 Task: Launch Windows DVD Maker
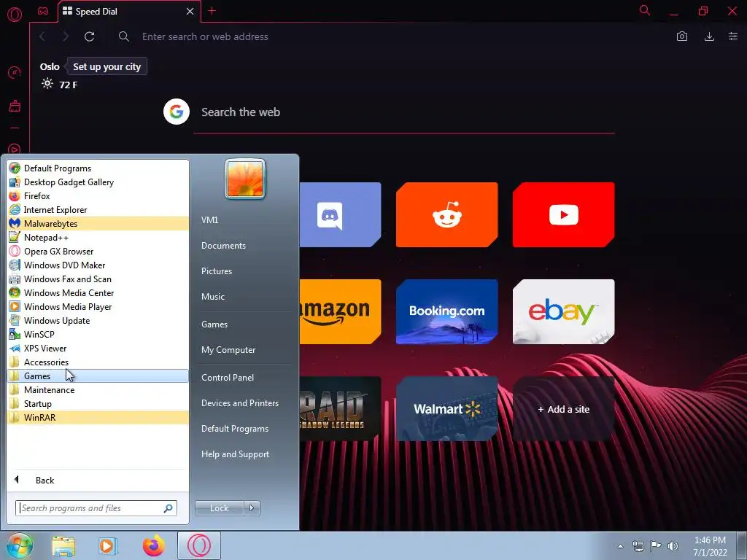[x=98, y=265]
